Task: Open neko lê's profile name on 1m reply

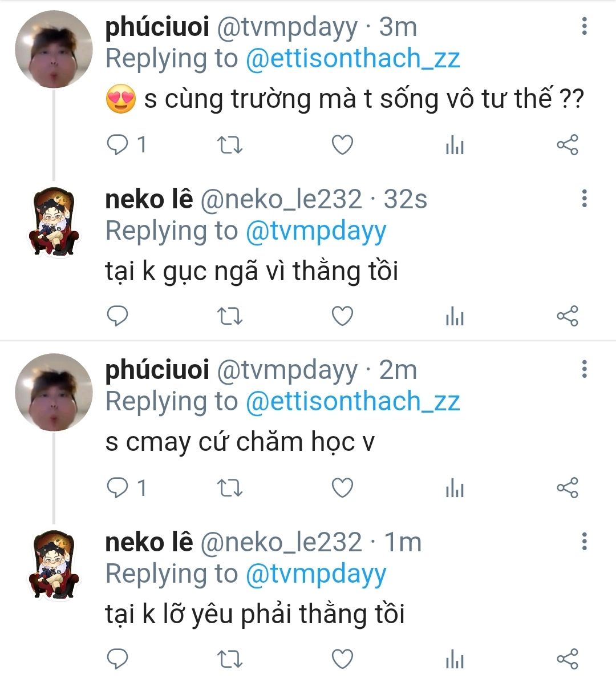Action: [x=149, y=542]
